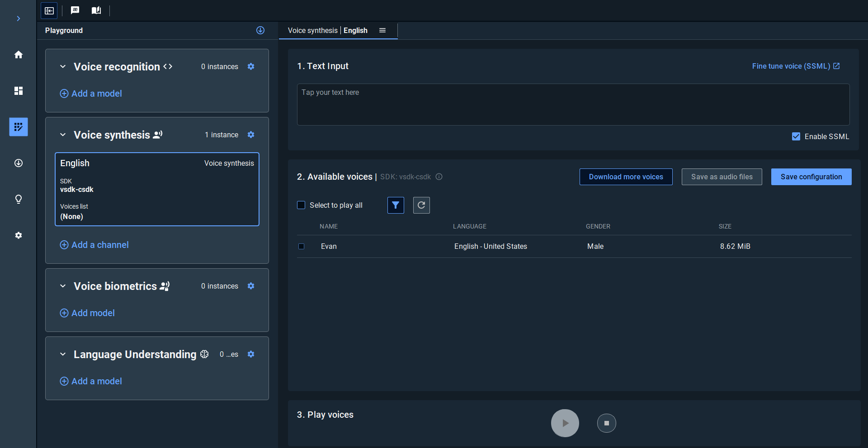Collapse the Voice biometrics section
This screenshot has width=868, height=448.
point(63,286)
